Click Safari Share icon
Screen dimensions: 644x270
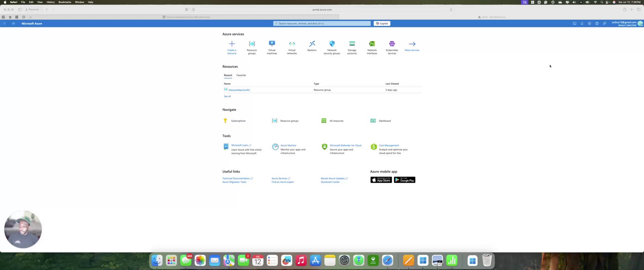click(x=625, y=9)
